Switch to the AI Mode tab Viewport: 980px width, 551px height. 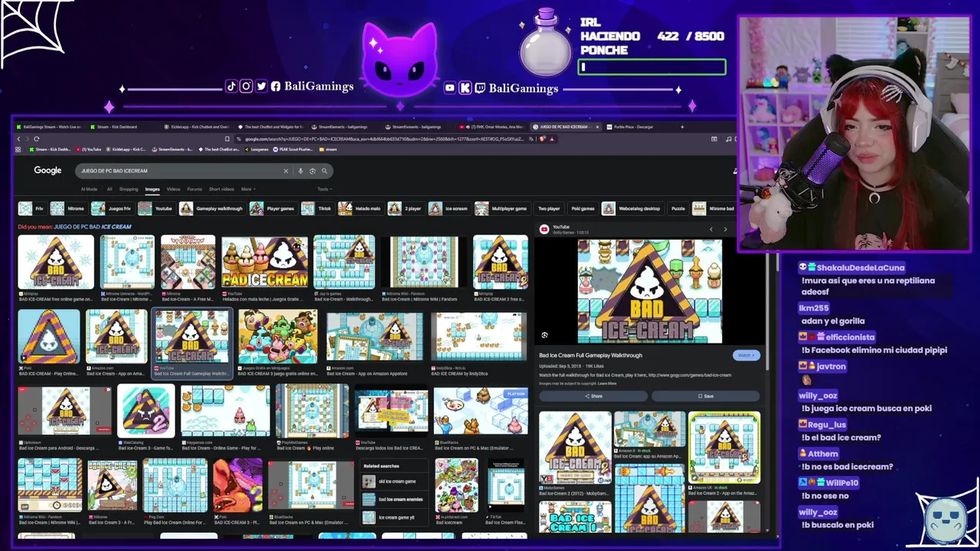click(90, 189)
